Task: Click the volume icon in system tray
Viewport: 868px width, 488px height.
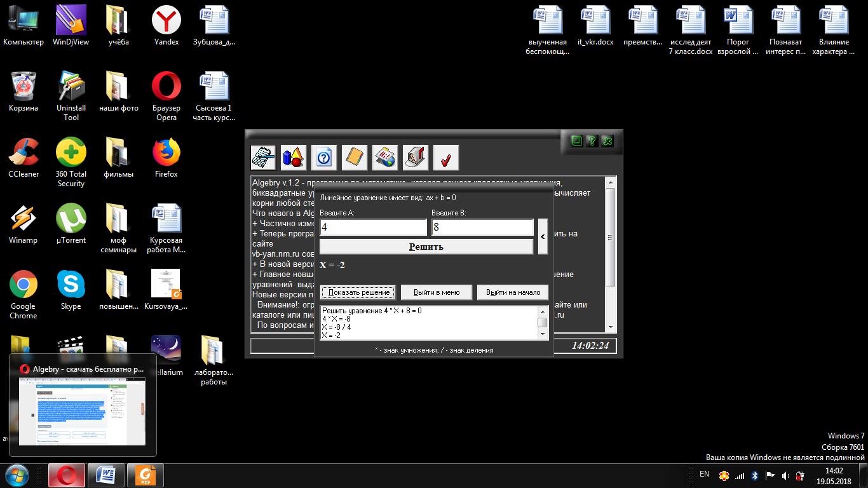Action: 785,475
